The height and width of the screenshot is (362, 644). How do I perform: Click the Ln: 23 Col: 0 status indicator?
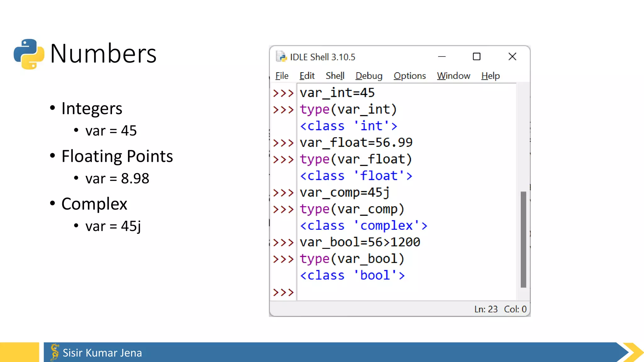tap(500, 309)
